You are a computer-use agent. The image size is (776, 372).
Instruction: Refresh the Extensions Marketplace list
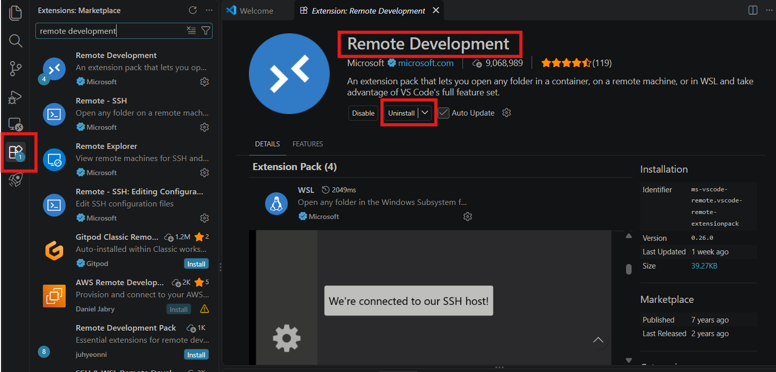click(193, 10)
